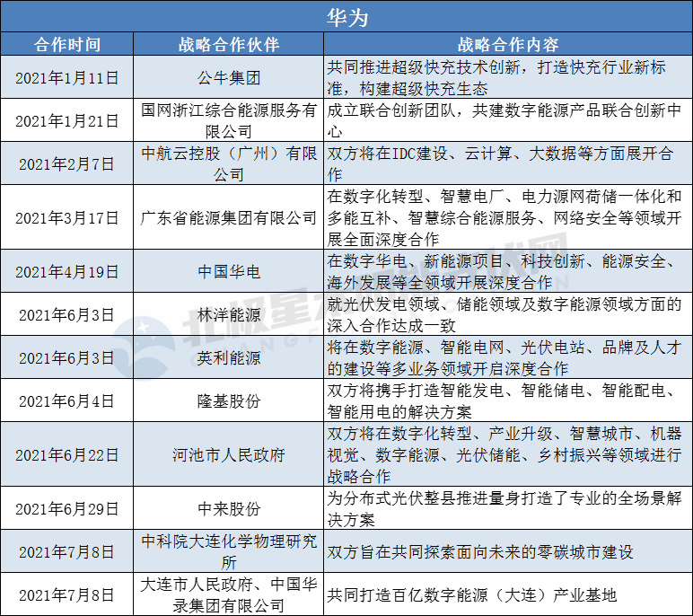The width and height of the screenshot is (693, 616).
Task: Select the 隆基股份 partner cell
Action: click(229, 400)
